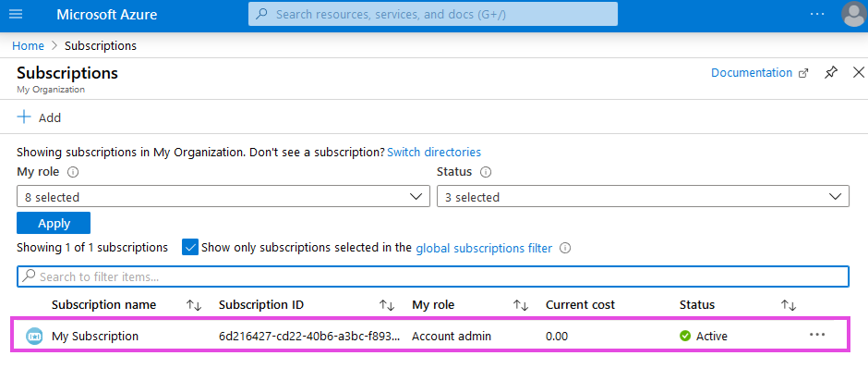Click the Apply button

click(x=54, y=224)
